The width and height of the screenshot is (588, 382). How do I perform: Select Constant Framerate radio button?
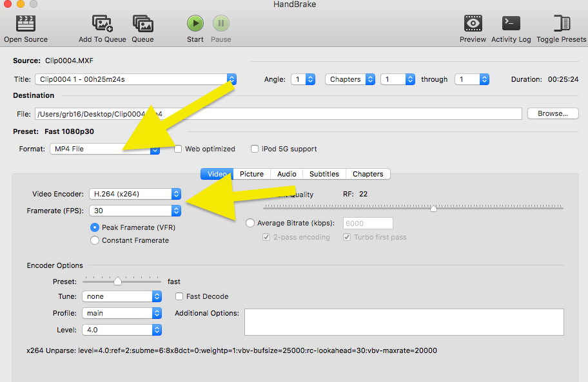95,240
